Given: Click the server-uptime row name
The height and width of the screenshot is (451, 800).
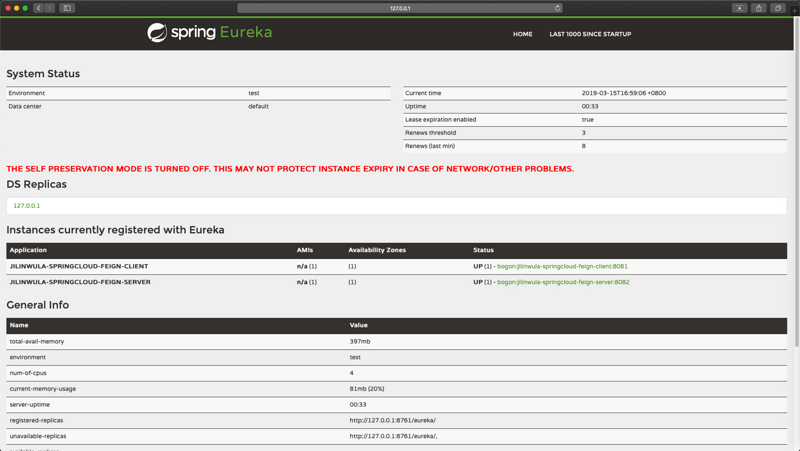Looking at the screenshot, I should [x=30, y=405].
